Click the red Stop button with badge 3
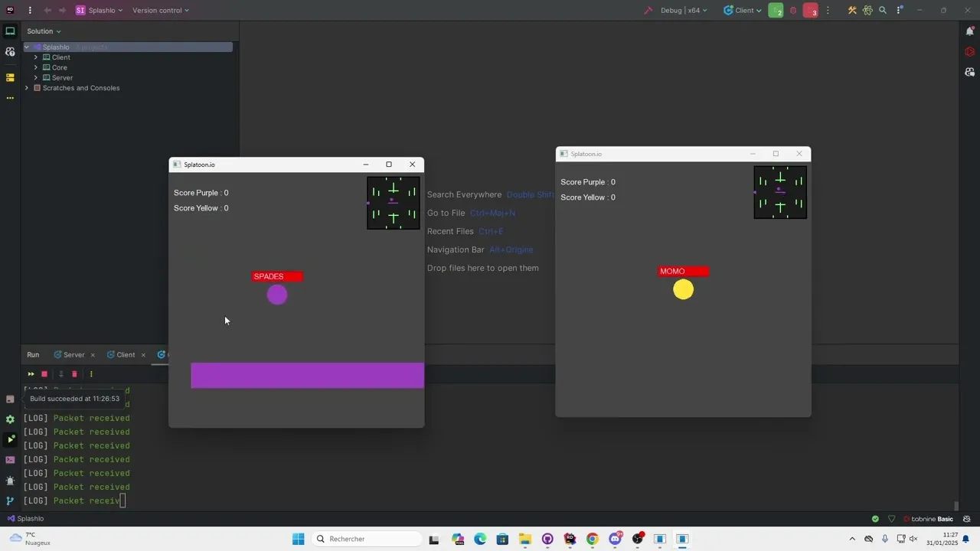 tap(811, 11)
